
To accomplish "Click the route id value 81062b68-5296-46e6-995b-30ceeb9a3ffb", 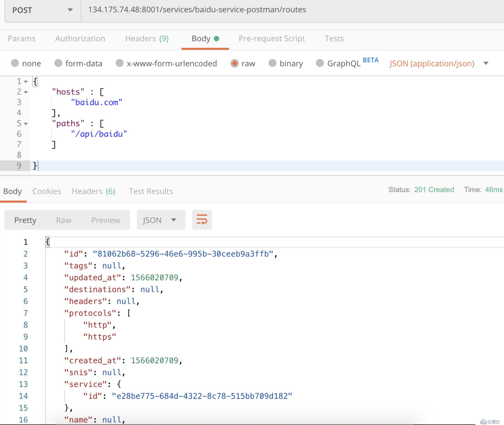I will click(183, 254).
